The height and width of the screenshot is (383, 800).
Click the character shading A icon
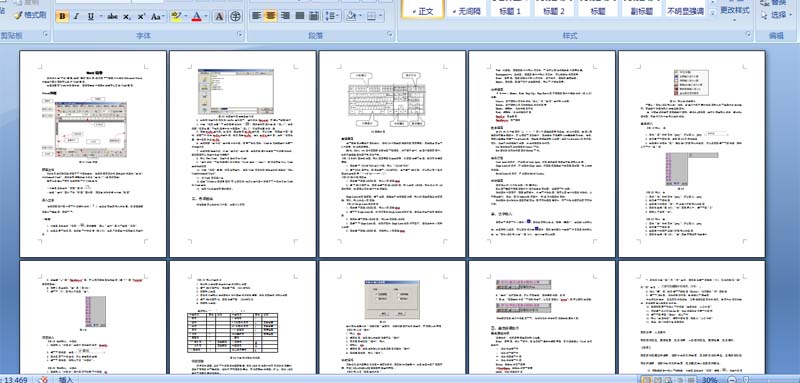pos(219,16)
